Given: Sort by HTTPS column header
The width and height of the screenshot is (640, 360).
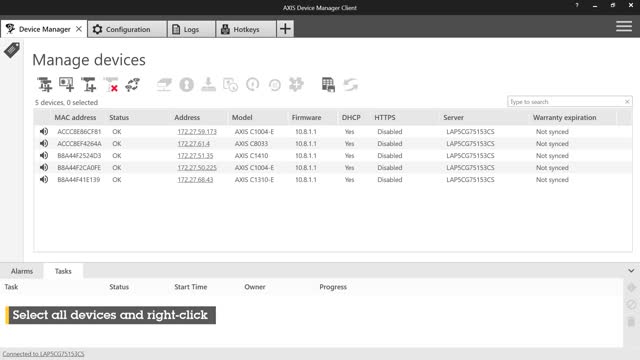Looking at the screenshot, I should 385,118.
